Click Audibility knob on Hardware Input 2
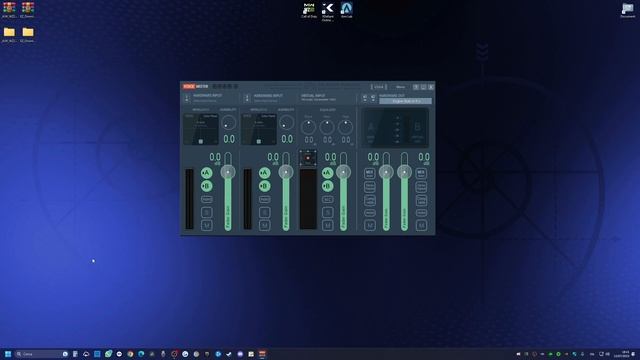The width and height of the screenshot is (640, 360). (x=287, y=122)
